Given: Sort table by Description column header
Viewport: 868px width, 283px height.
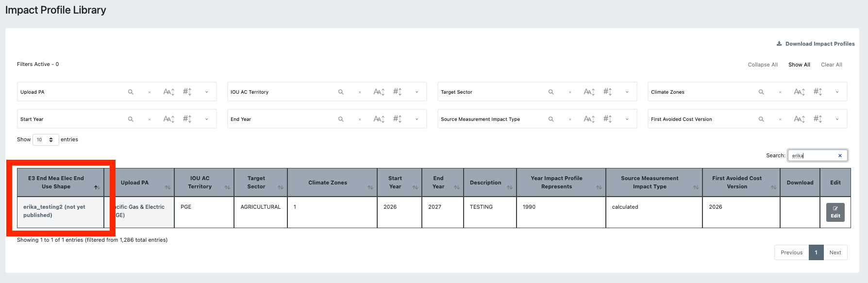Looking at the screenshot, I should (490, 183).
